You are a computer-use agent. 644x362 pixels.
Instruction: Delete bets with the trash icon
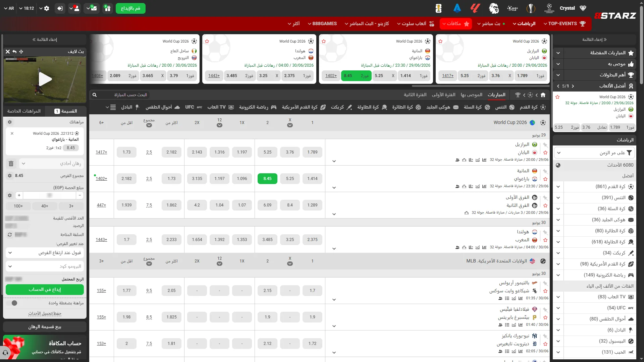coord(11,164)
